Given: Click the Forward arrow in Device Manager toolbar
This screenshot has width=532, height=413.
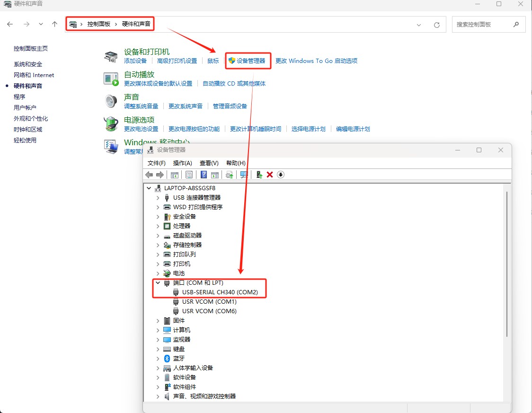Looking at the screenshot, I should (160, 175).
